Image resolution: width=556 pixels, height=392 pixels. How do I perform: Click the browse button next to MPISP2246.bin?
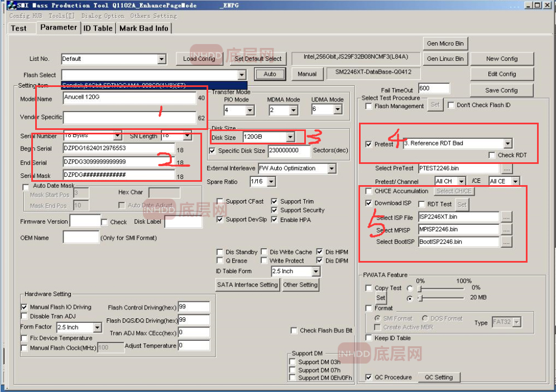point(506,230)
